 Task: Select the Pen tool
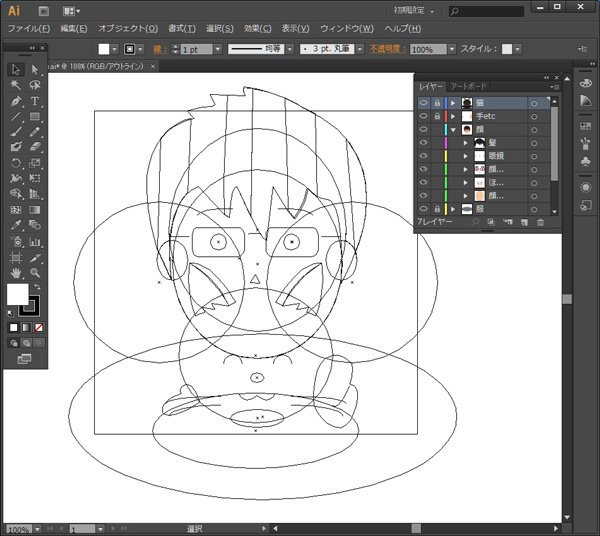(16, 101)
